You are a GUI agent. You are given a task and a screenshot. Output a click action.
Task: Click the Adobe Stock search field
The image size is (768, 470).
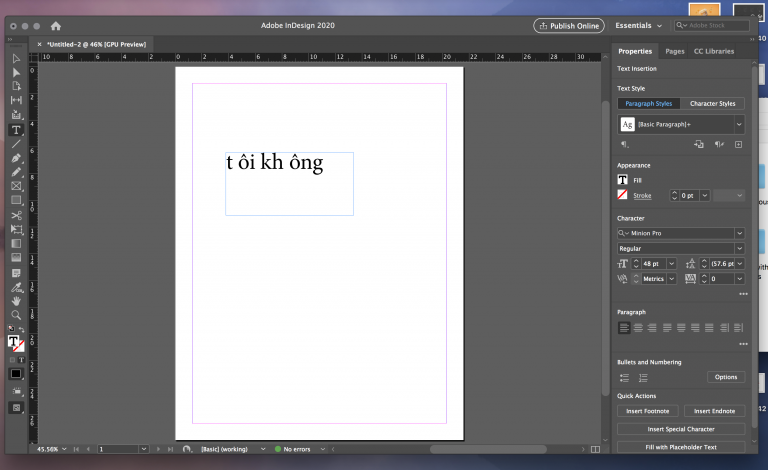pyautogui.click(x=712, y=25)
